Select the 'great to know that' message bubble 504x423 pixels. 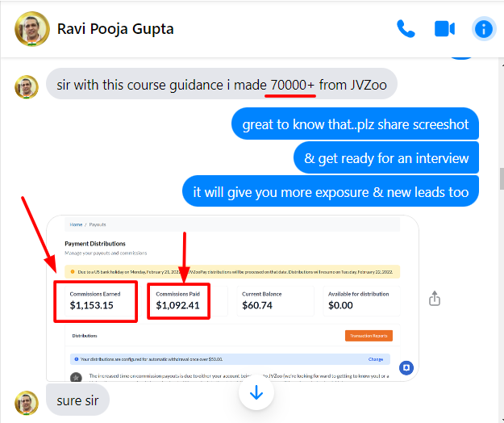coord(355,124)
